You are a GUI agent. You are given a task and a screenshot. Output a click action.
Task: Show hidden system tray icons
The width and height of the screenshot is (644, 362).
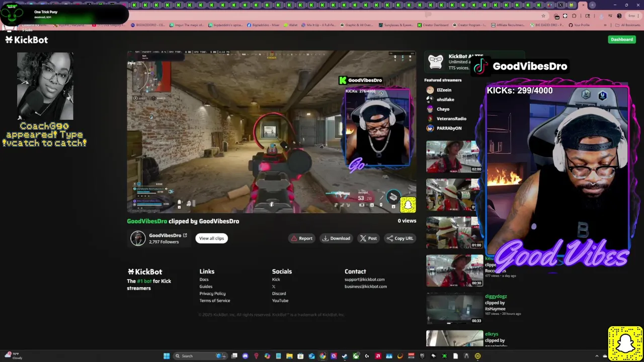(597, 356)
